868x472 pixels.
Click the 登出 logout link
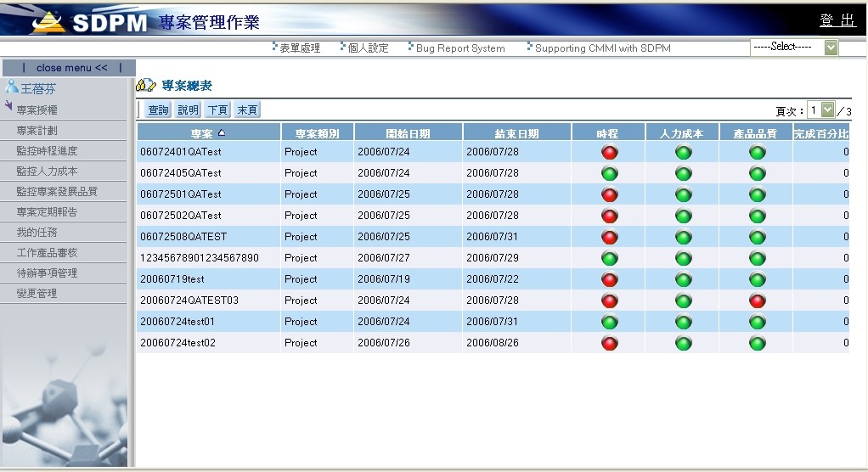click(837, 20)
